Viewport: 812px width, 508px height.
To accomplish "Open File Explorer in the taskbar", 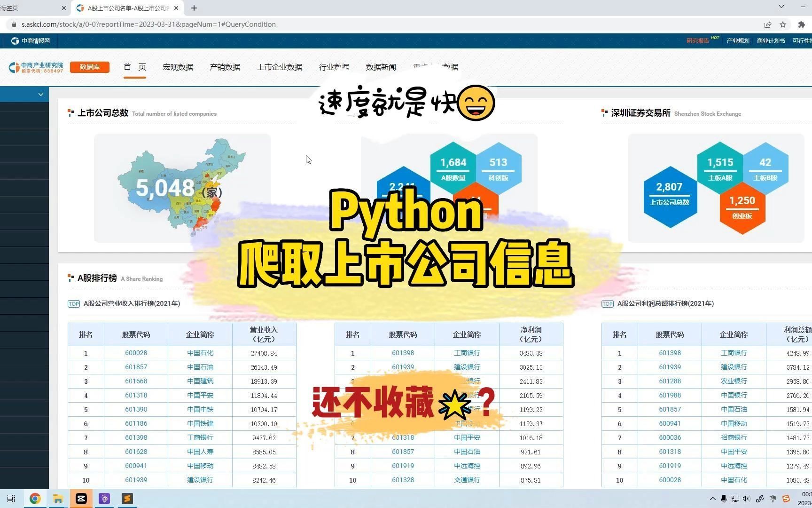I will coord(58,499).
